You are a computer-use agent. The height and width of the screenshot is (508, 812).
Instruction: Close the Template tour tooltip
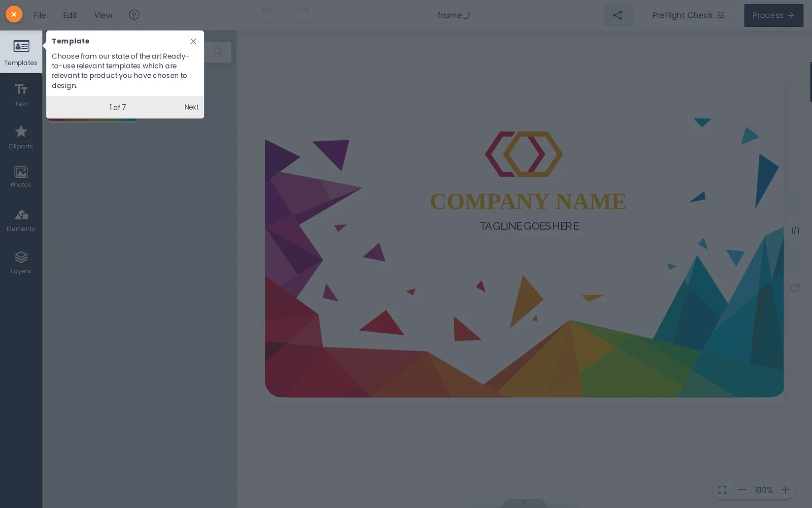coord(193,41)
